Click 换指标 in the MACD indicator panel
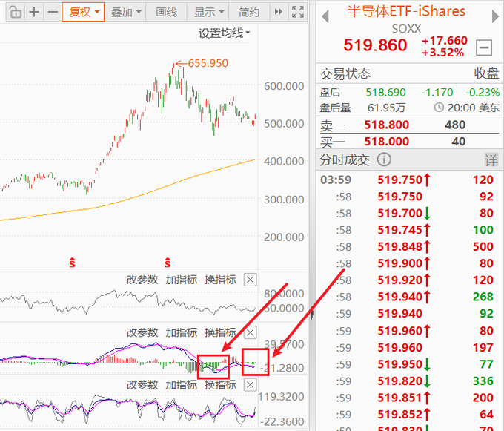Image resolution: width=504 pixels, height=431 pixels. (220, 332)
